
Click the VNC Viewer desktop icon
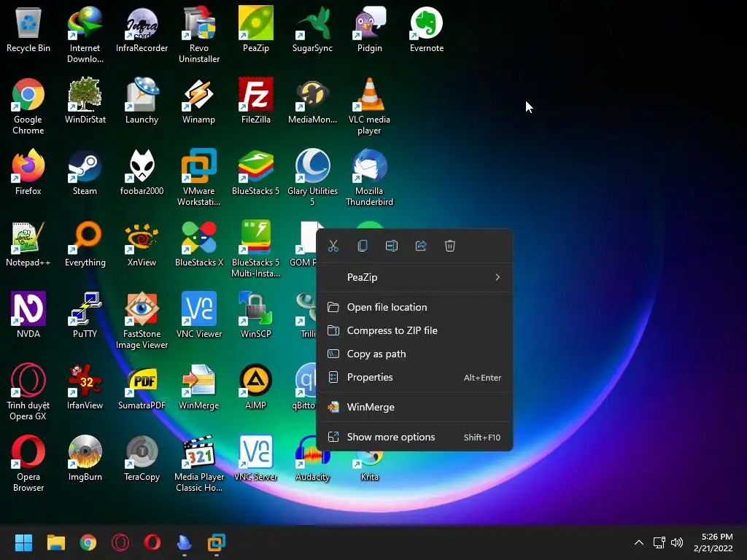(x=199, y=314)
